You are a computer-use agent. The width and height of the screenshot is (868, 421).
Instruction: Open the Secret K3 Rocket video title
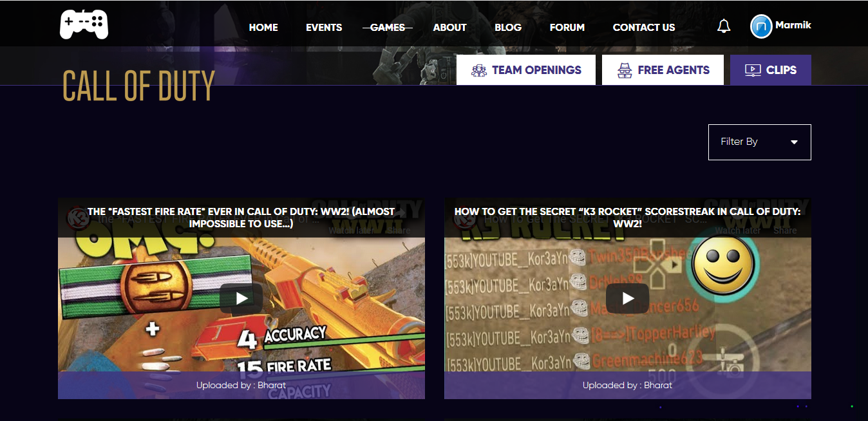click(627, 217)
